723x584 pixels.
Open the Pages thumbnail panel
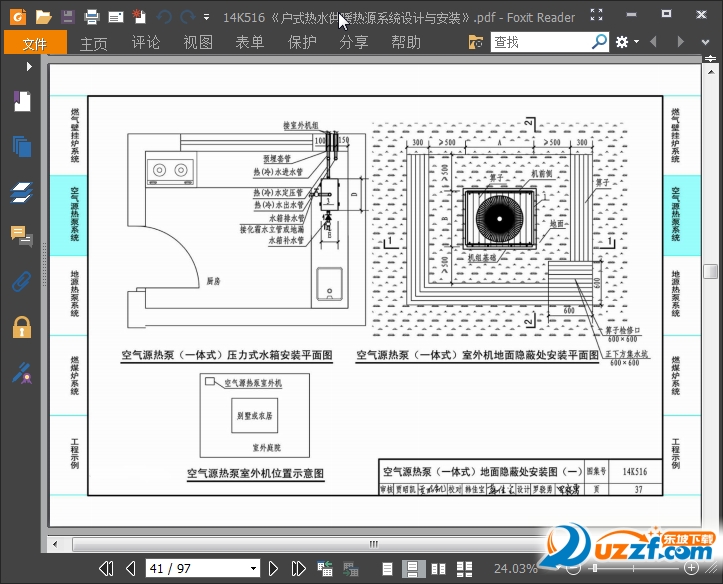point(22,146)
